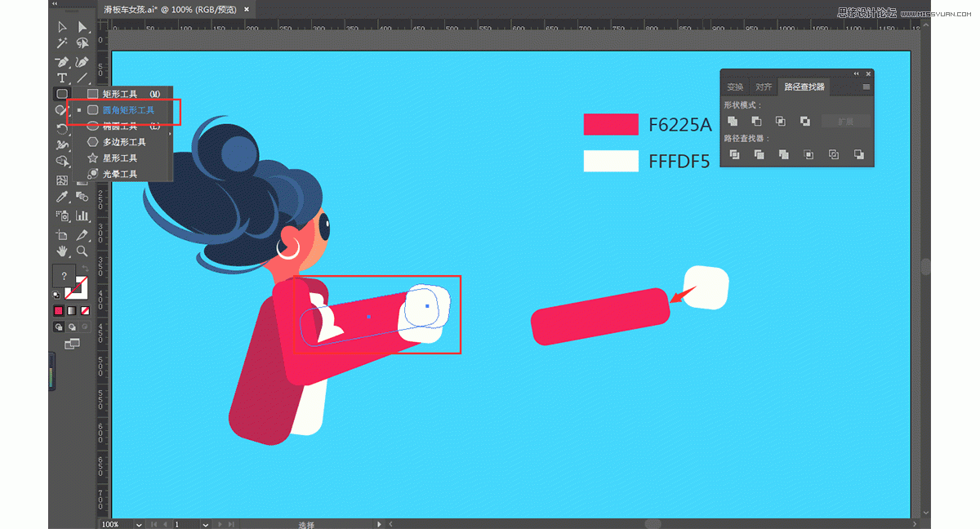Set the paint mode to None

85,311
